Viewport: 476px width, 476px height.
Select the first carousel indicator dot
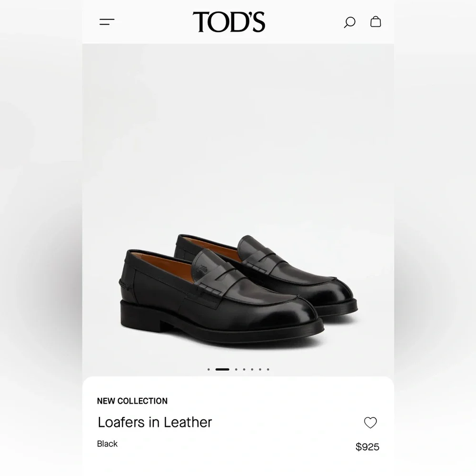pos(208,369)
